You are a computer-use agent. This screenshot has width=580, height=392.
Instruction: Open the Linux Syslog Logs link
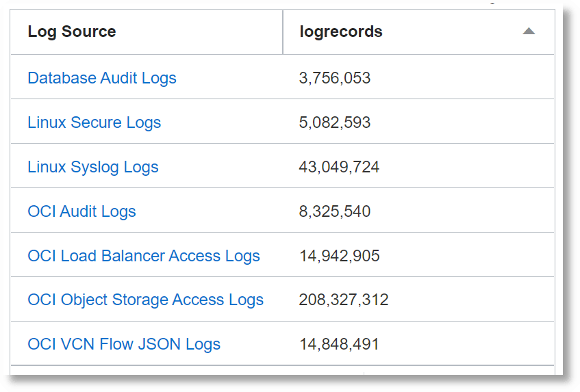[x=93, y=167]
